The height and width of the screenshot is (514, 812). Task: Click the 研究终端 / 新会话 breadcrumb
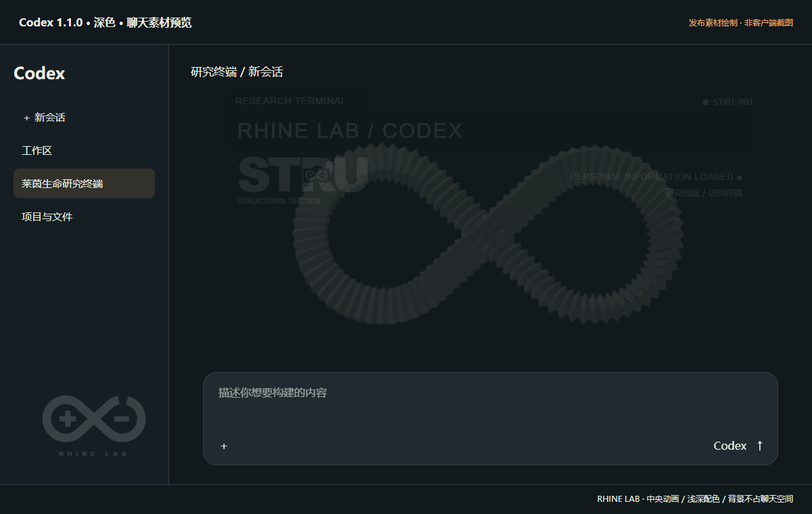tap(237, 72)
